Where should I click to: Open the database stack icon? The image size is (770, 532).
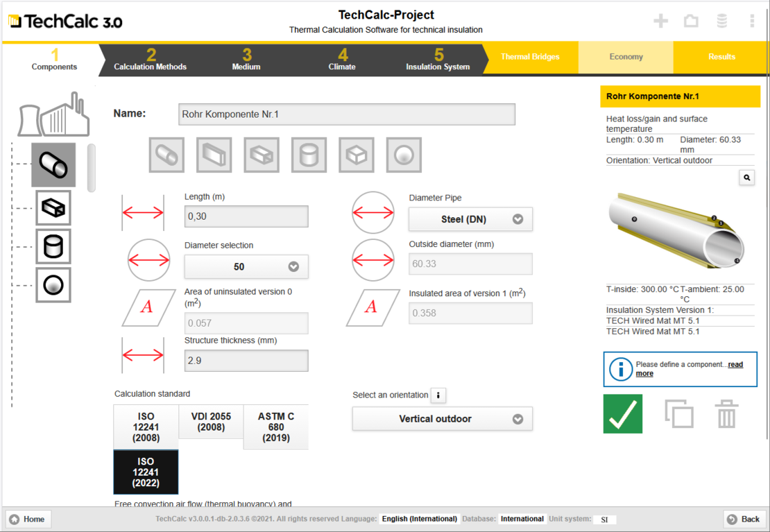[x=722, y=21]
